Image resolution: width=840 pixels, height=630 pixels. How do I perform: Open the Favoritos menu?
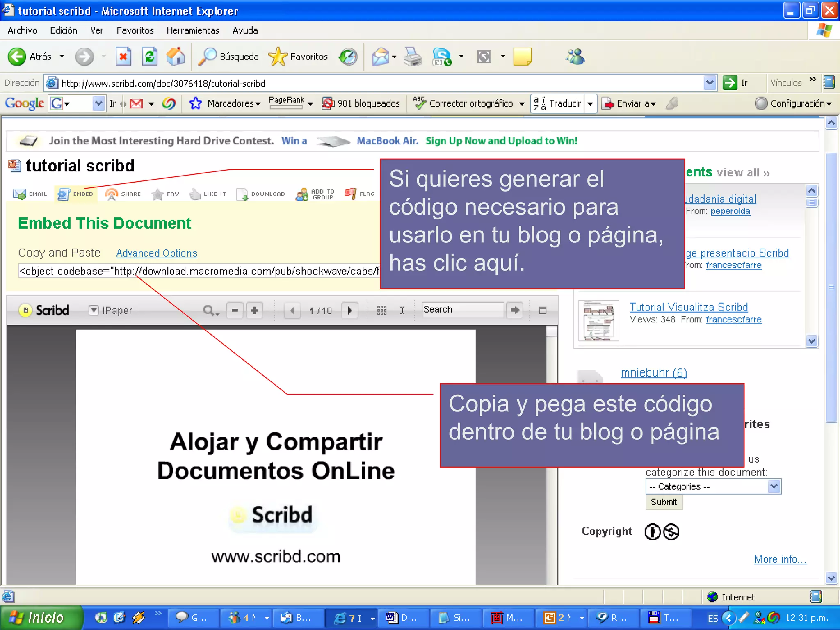[x=135, y=30]
